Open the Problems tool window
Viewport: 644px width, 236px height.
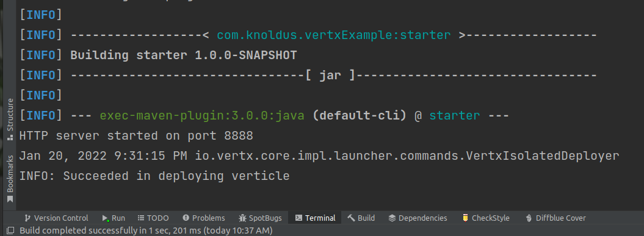204,218
